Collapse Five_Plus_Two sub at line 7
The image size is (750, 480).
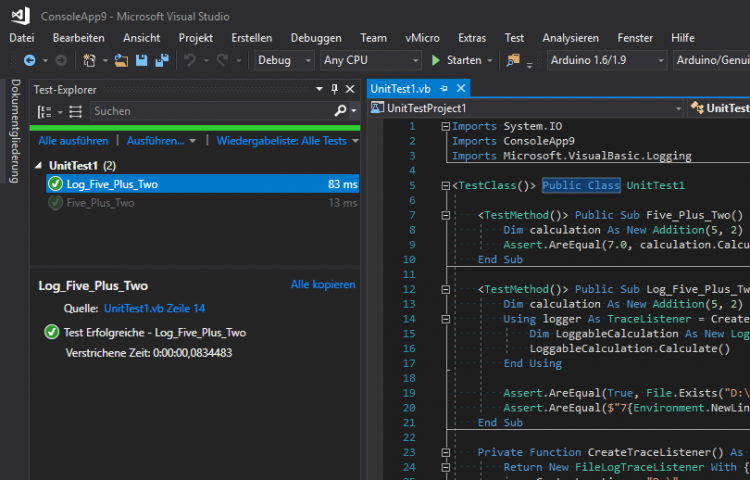(x=445, y=215)
